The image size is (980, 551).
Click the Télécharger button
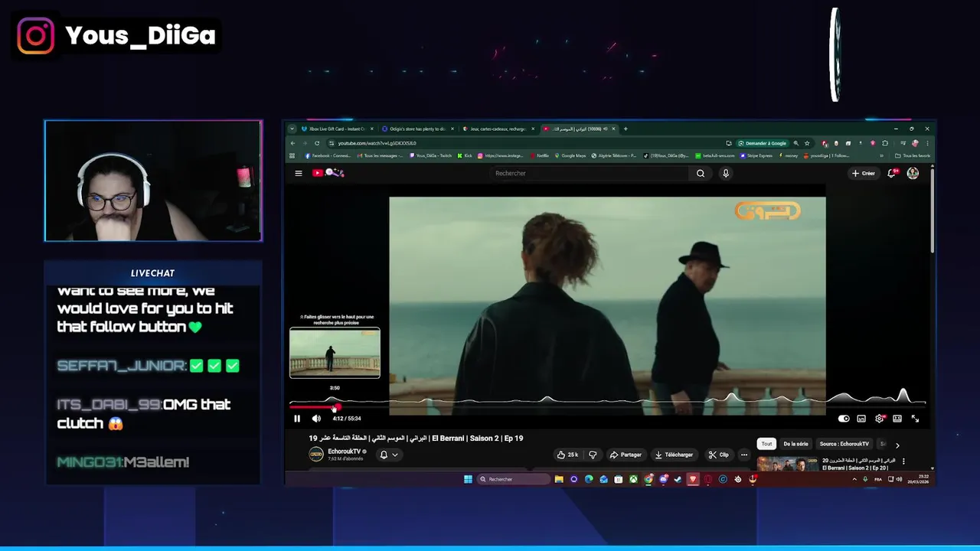coord(674,455)
